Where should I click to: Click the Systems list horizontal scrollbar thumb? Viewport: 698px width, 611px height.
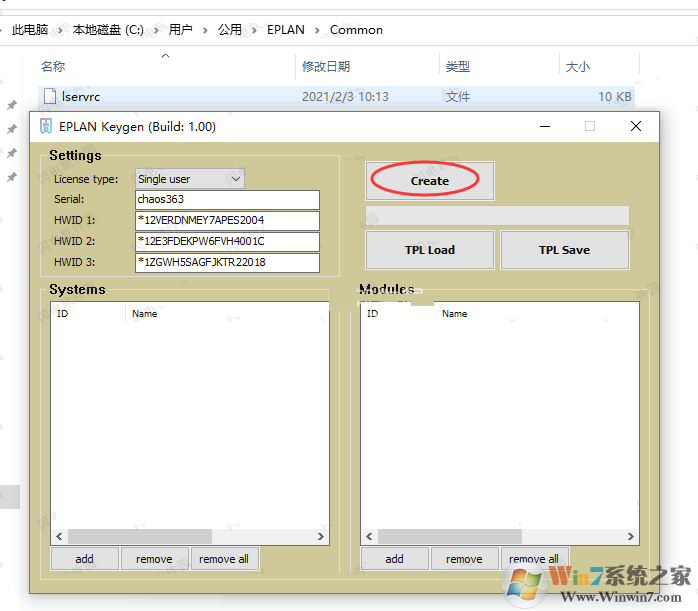[140, 537]
